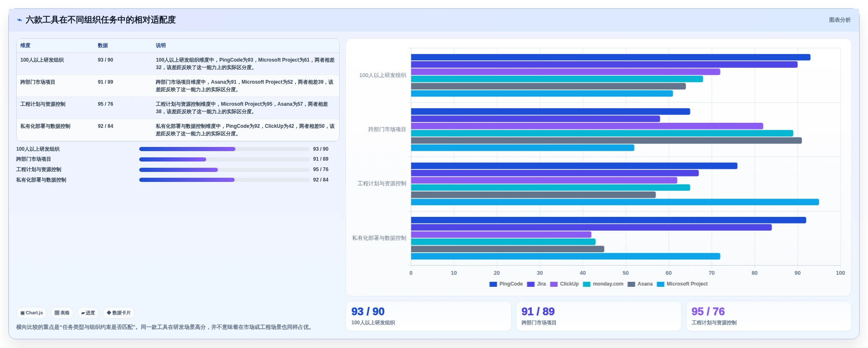Toggle Microsoft Project dataset in chart legend

coord(682,284)
